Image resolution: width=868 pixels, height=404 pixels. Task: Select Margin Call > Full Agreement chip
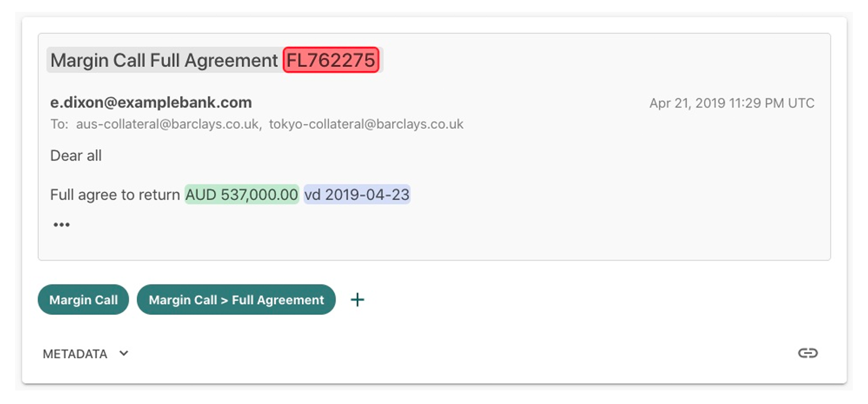236,300
